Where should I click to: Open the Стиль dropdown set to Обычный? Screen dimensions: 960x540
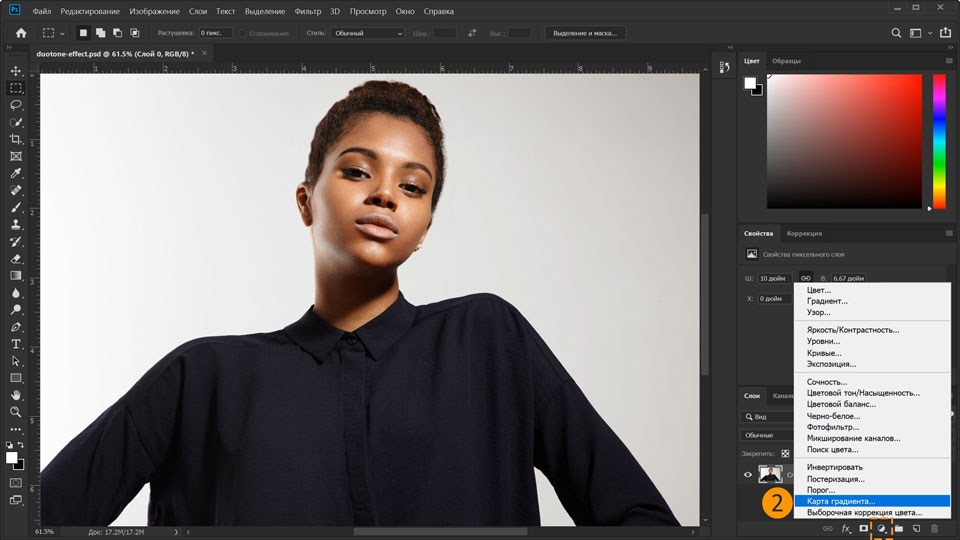[368, 33]
